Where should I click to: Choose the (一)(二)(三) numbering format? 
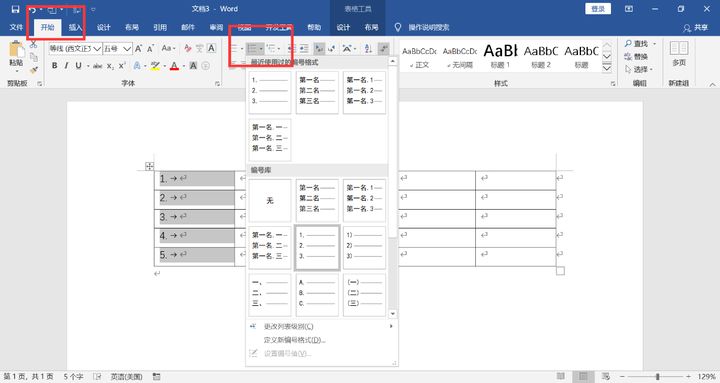364,295
